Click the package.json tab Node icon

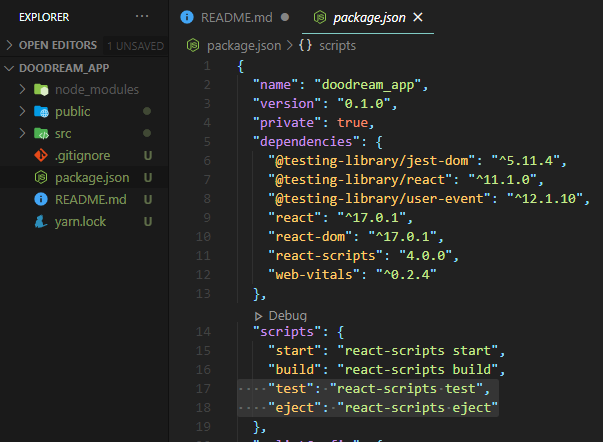[x=320, y=17]
